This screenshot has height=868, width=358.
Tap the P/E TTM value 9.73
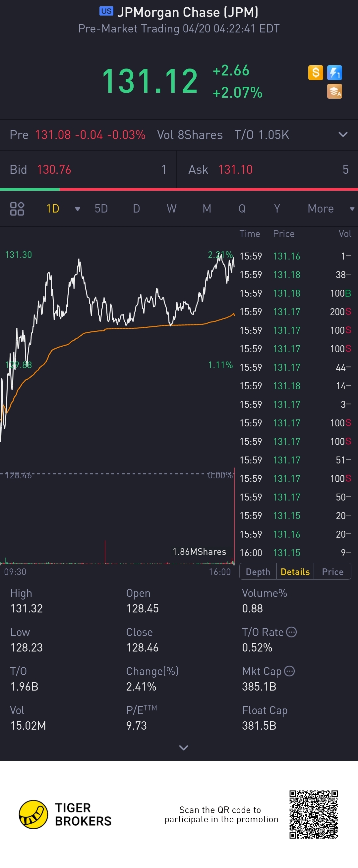136,726
